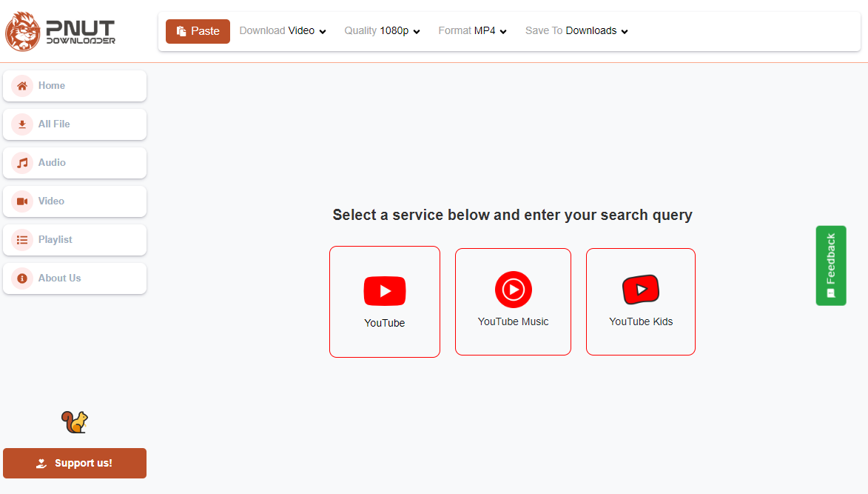Viewport: 868px width, 494px height.
Task: Open the All File section
Action: pyautogui.click(x=75, y=124)
